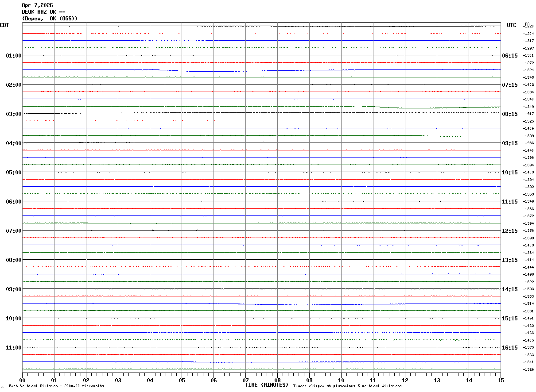The width and height of the screenshot is (536, 392).
Task: Click the Each Vertical Division = 2000.00 microvolts note
Action: [56, 386]
